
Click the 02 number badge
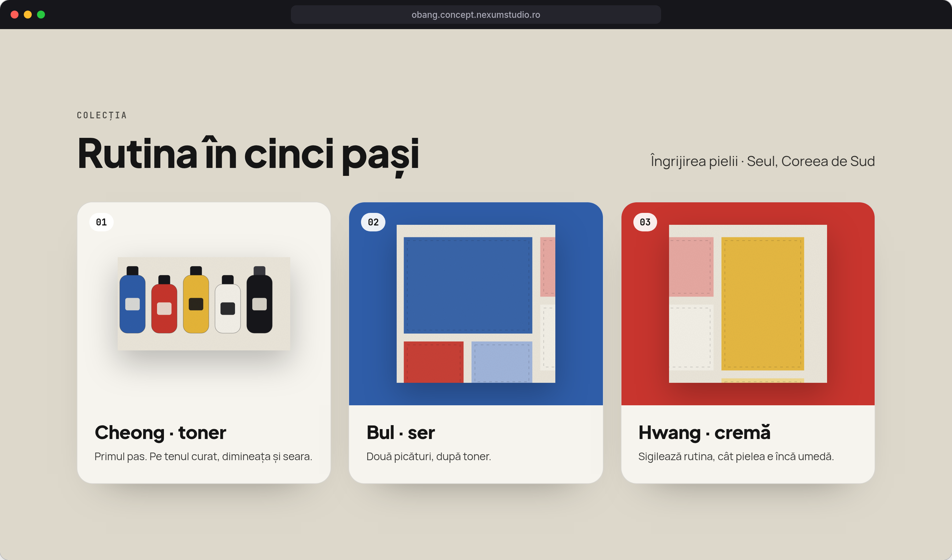(373, 222)
